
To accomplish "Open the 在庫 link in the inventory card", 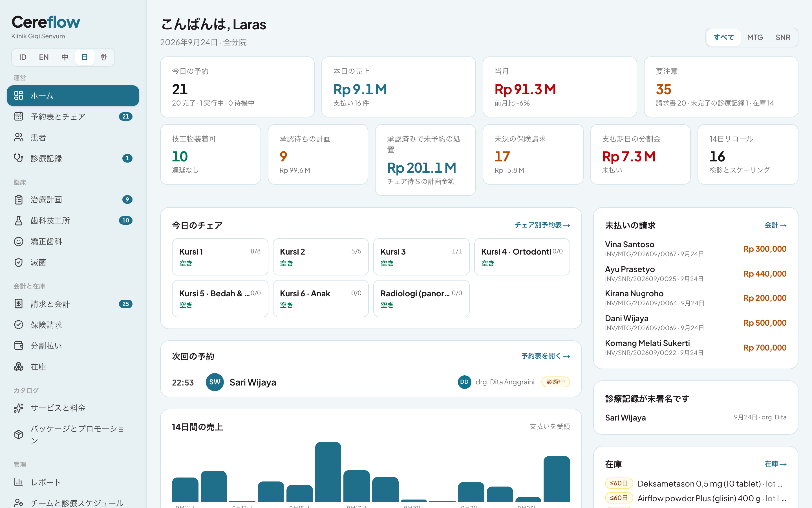I will [775, 464].
